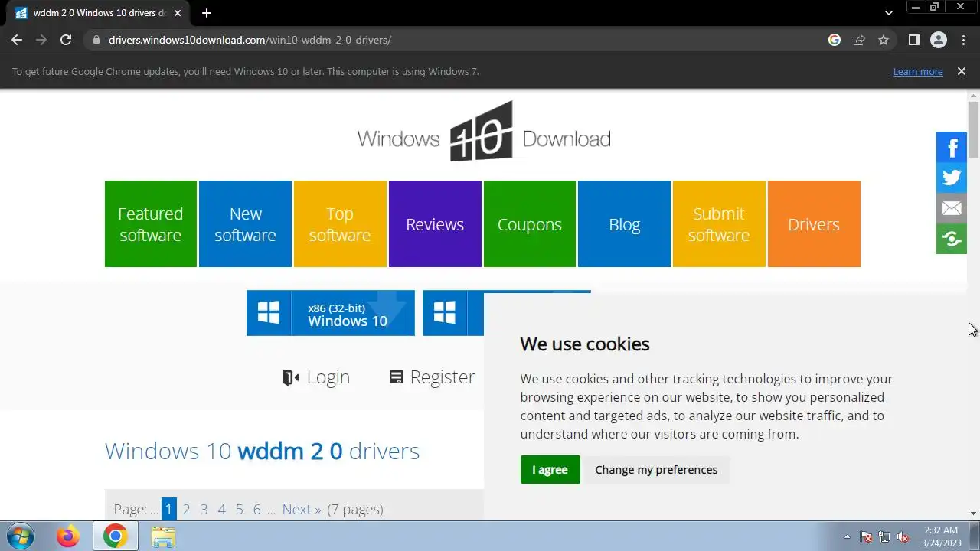Close the wddm 2 0 drivers tab
This screenshot has height=551, width=980.
177,13
